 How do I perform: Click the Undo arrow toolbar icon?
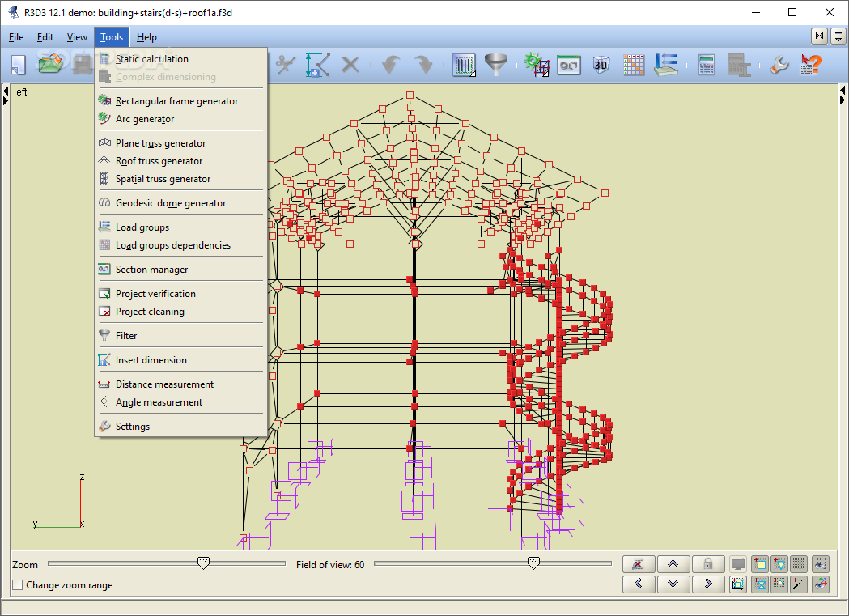(391, 65)
